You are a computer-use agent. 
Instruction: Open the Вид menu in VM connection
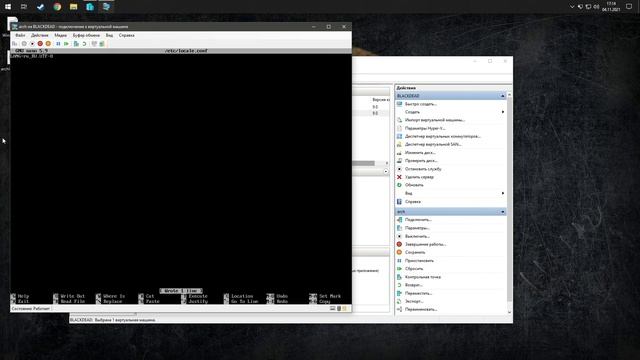click(x=109, y=36)
